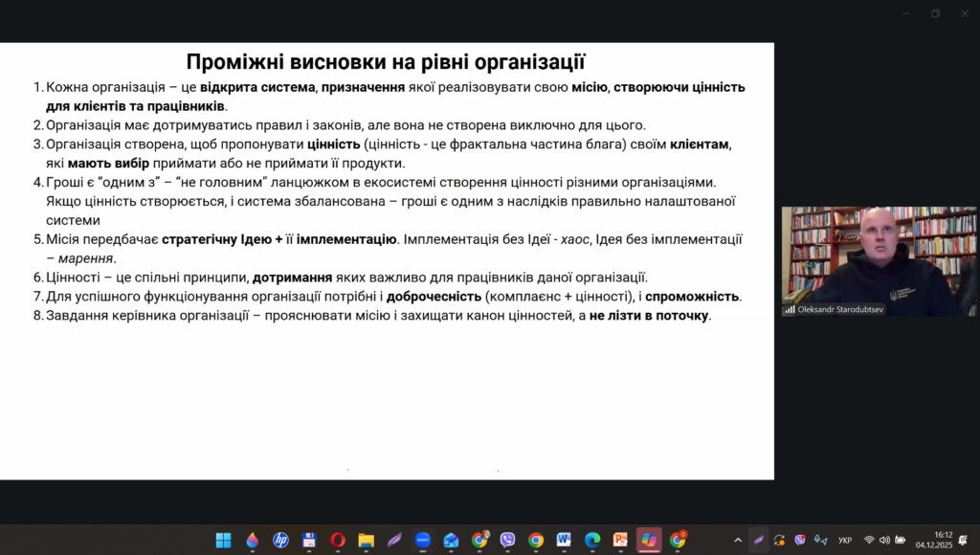Open Microsoft Word from the taskbar
980x555 pixels.
point(564,540)
